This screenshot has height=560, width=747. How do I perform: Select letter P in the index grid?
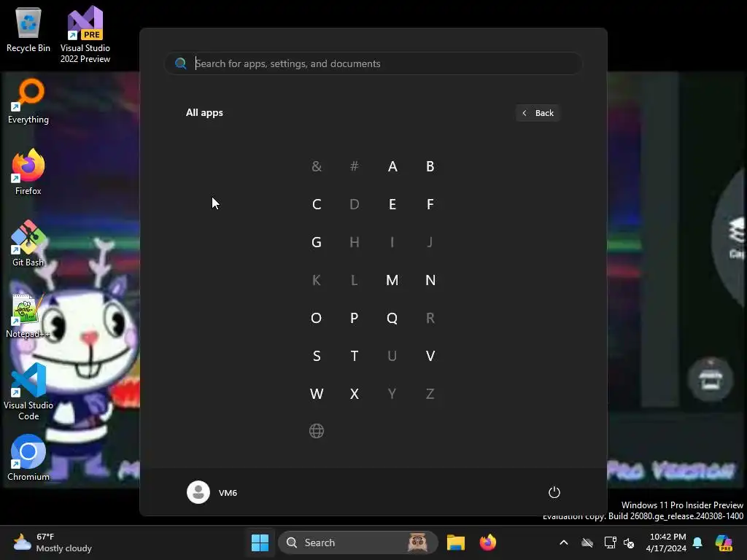354,318
